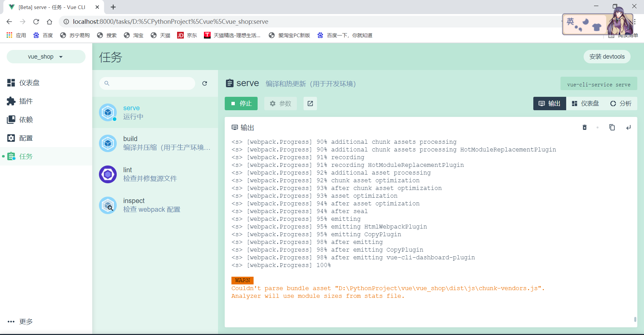Click the 配置 gear box icon
Screen dimensions: 644x335
(11, 138)
